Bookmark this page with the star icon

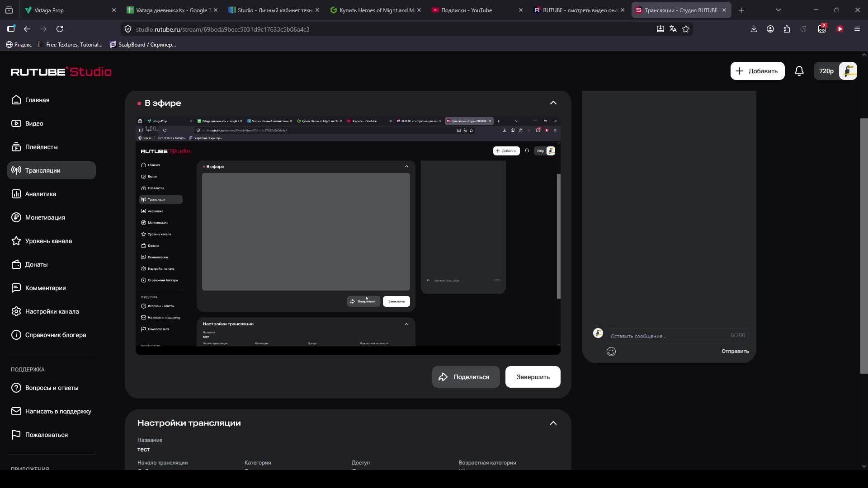tap(686, 29)
